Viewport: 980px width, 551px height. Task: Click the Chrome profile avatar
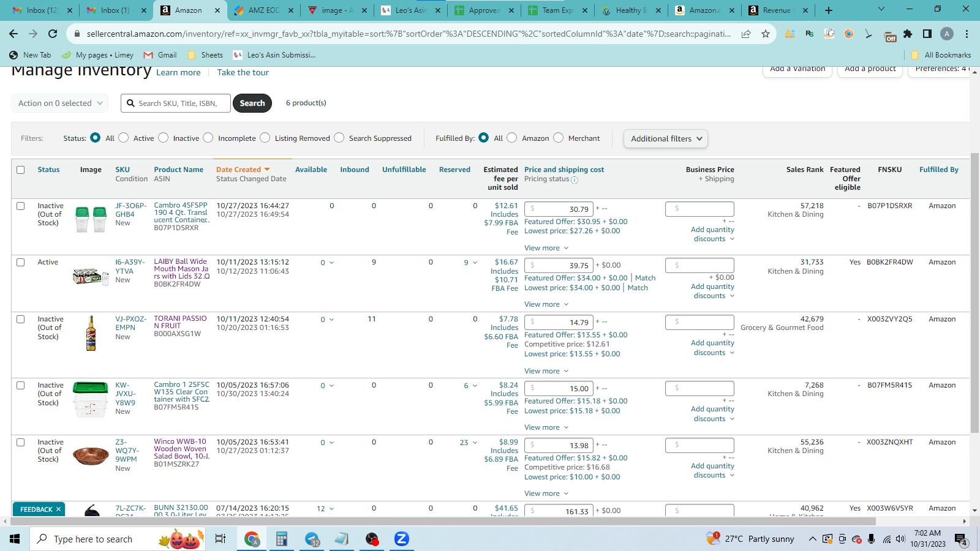947,34
